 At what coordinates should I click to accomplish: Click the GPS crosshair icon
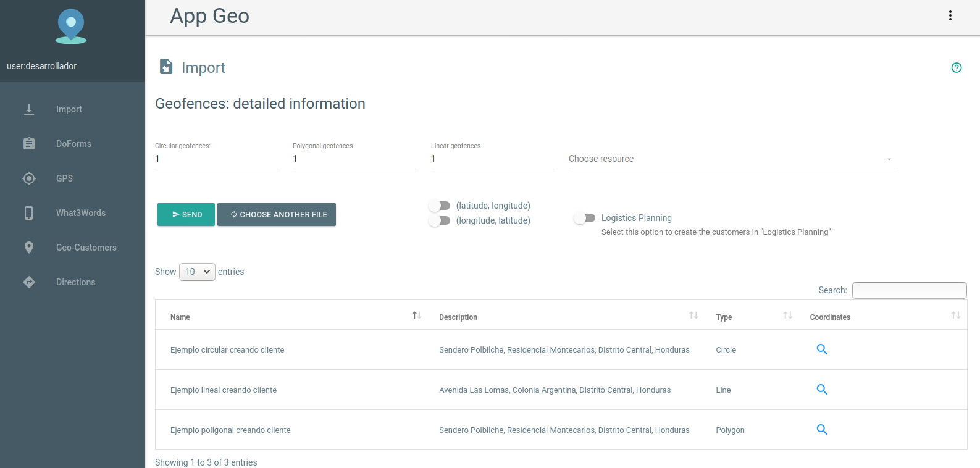click(x=29, y=178)
